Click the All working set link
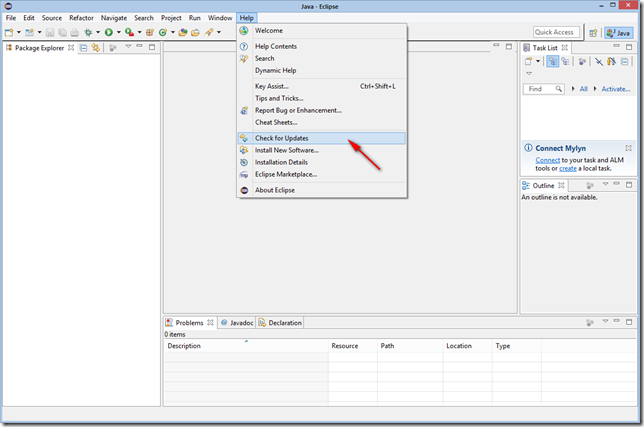The width and height of the screenshot is (644, 427). pyautogui.click(x=583, y=89)
